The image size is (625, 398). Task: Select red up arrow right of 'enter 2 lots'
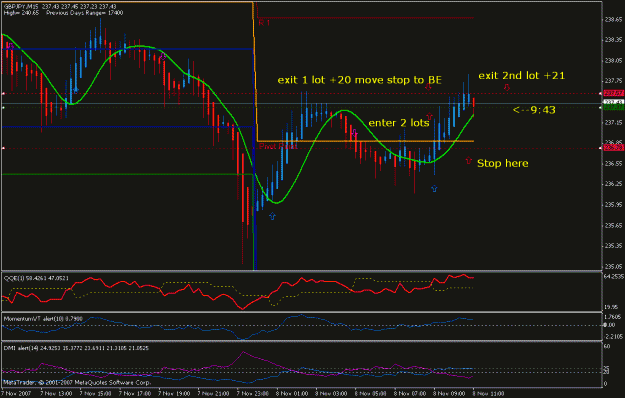[x=429, y=116]
